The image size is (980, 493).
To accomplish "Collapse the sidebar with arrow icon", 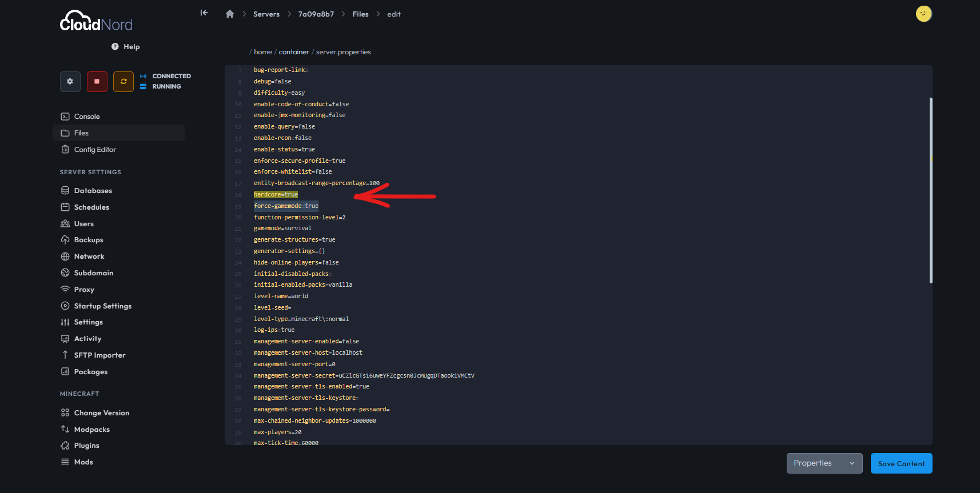I will pos(204,13).
